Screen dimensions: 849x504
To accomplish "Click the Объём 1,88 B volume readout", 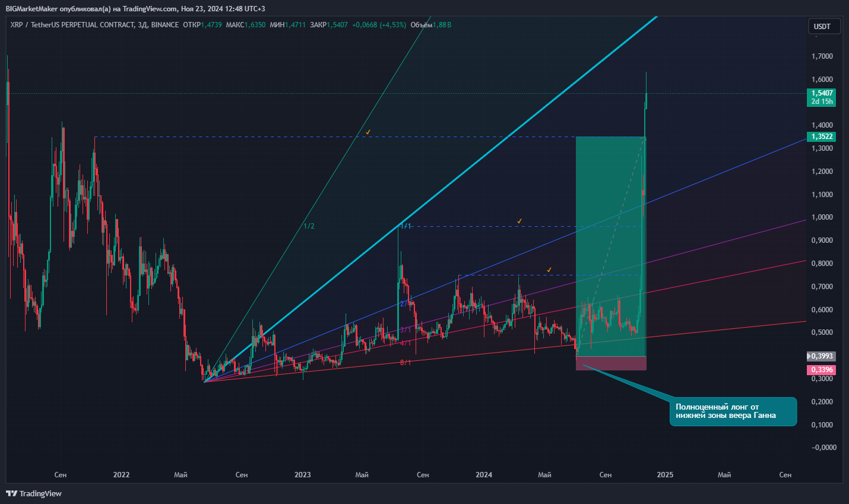I will pos(431,25).
